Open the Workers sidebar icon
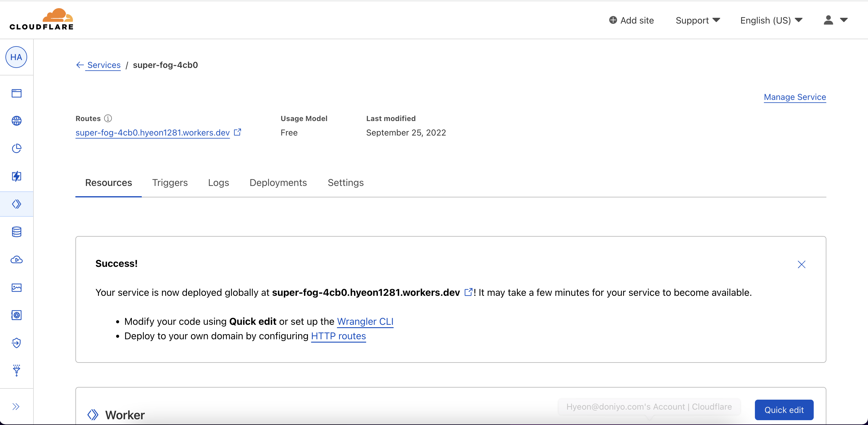This screenshot has height=425, width=868. click(x=17, y=204)
